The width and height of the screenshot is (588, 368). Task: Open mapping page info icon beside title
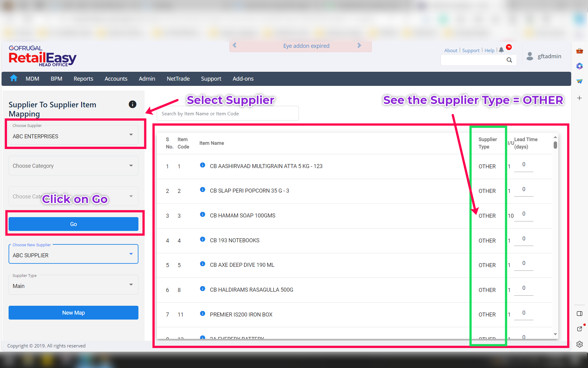coord(132,104)
